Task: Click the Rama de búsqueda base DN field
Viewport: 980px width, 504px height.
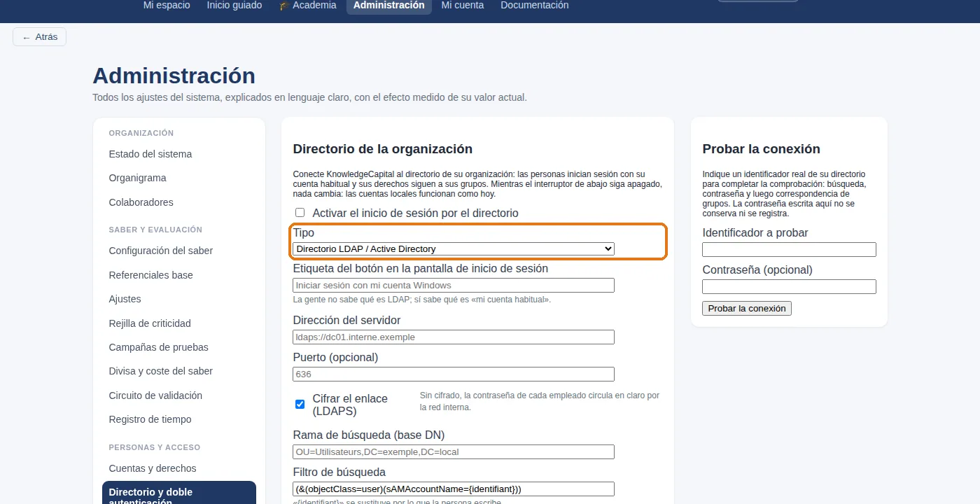Action: coord(454,451)
